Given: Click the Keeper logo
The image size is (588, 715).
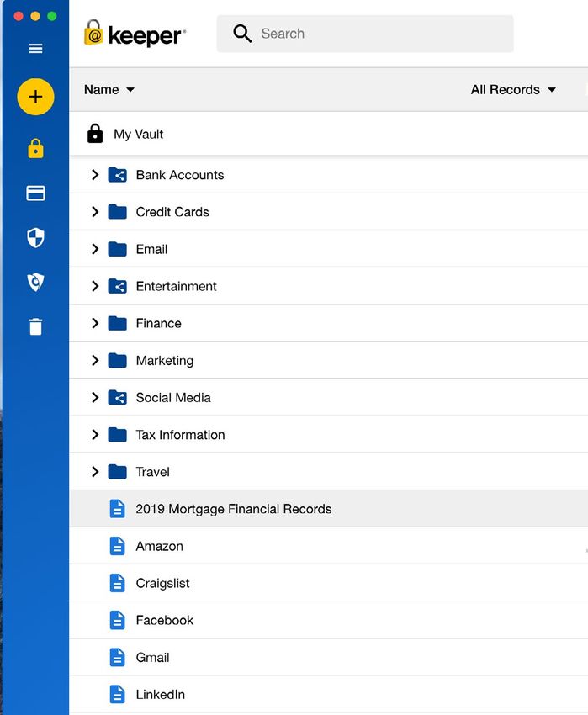Looking at the screenshot, I should coord(135,34).
